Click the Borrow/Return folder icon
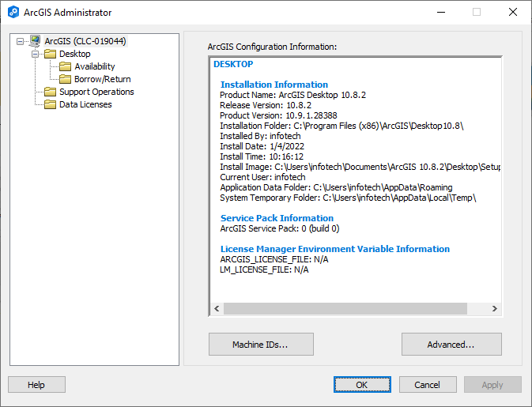Image resolution: width=532 pixels, height=407 pixels. pos(65,79)
